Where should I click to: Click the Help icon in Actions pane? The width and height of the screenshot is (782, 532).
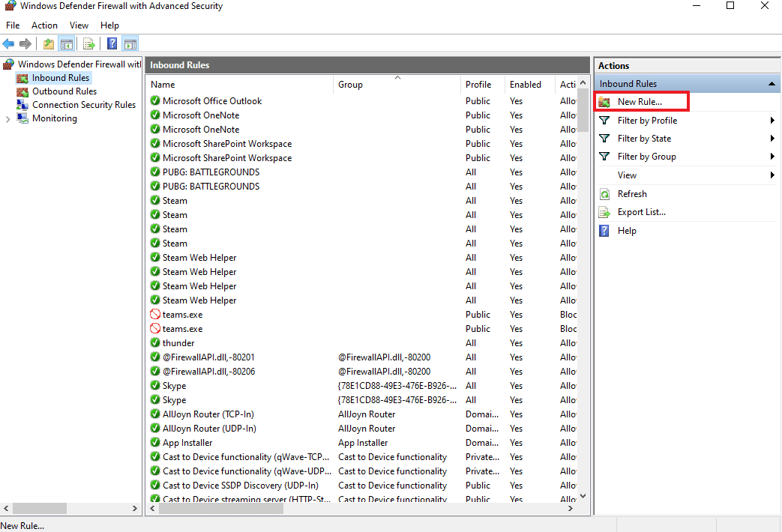[604, 231]
